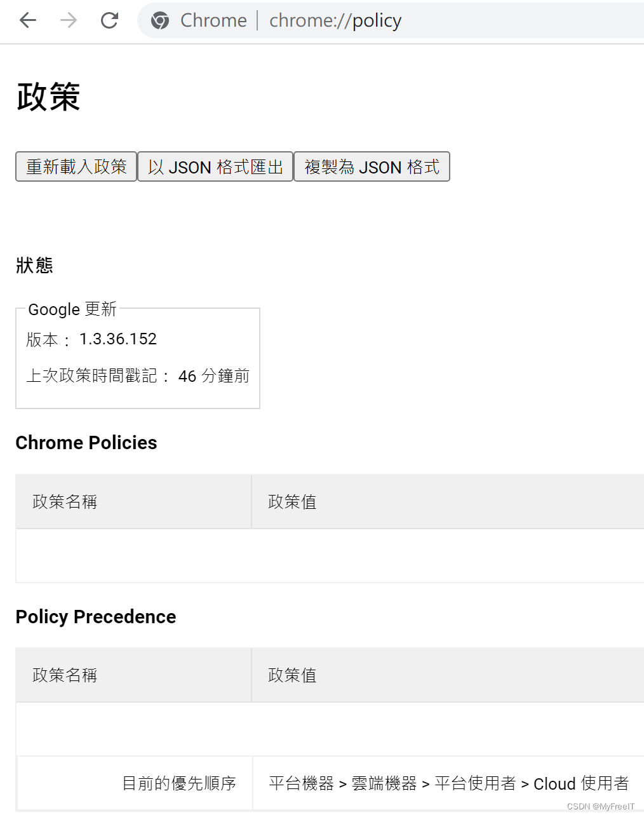This screenshot has height=817, width=644.
Task: Select the 狀態 section heading
Action: pyautogui.click(x=34, y=265)
